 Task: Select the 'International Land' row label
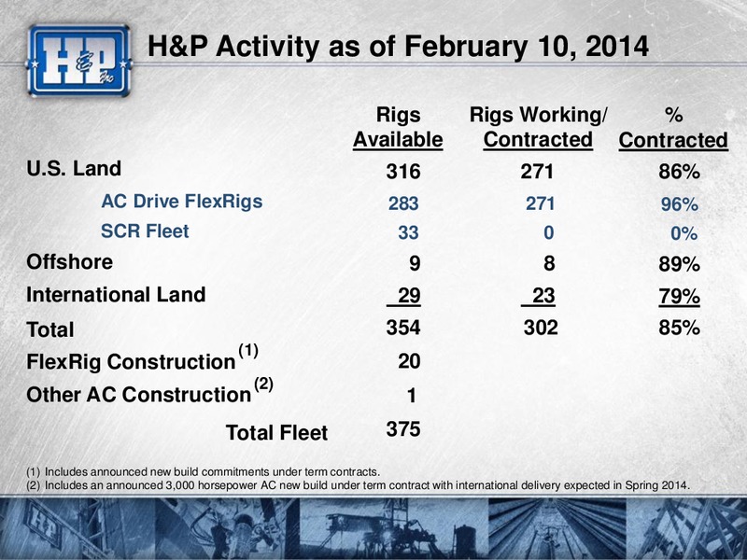tap(116, 294)
